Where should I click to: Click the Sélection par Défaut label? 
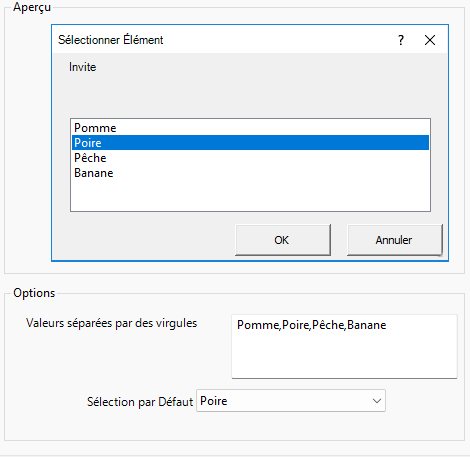click(140, 402)
